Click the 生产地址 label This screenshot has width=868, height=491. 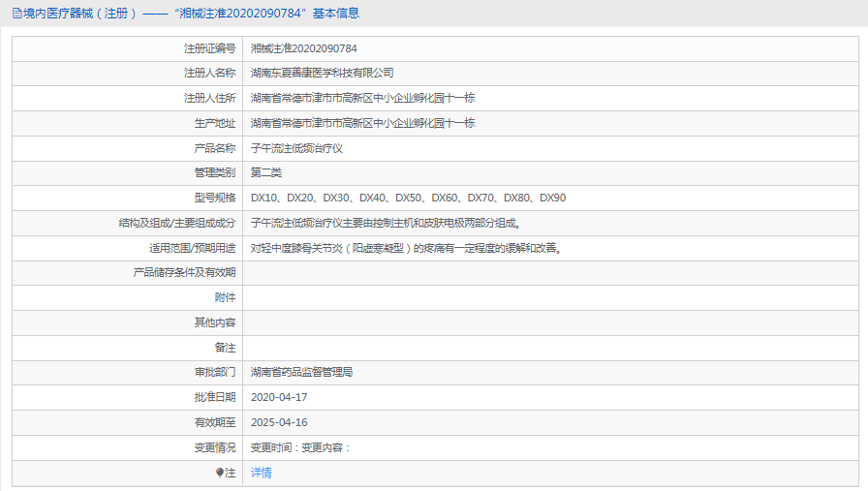215,123
